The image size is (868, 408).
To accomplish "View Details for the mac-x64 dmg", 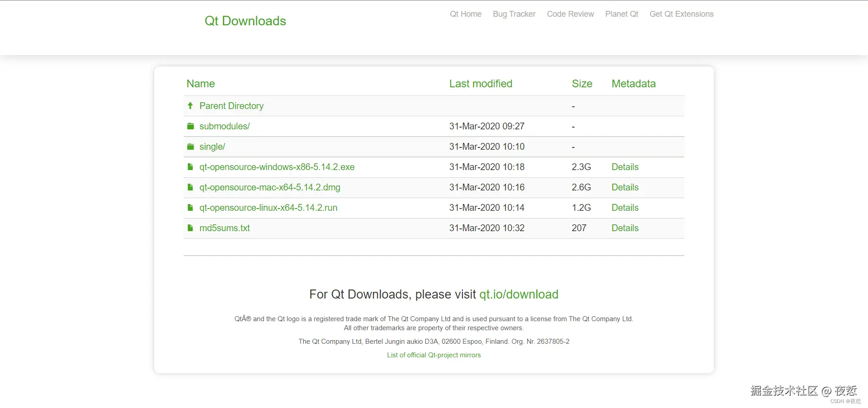I will (625, 187).
